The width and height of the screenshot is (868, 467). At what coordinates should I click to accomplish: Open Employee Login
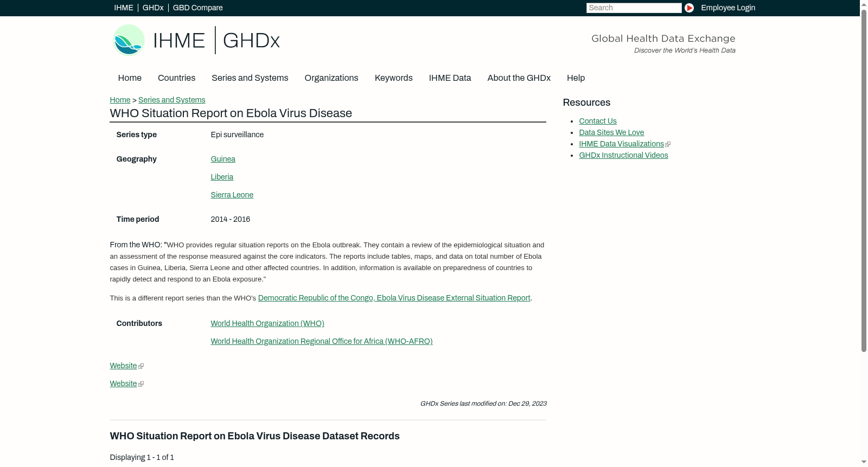point(728,8)
